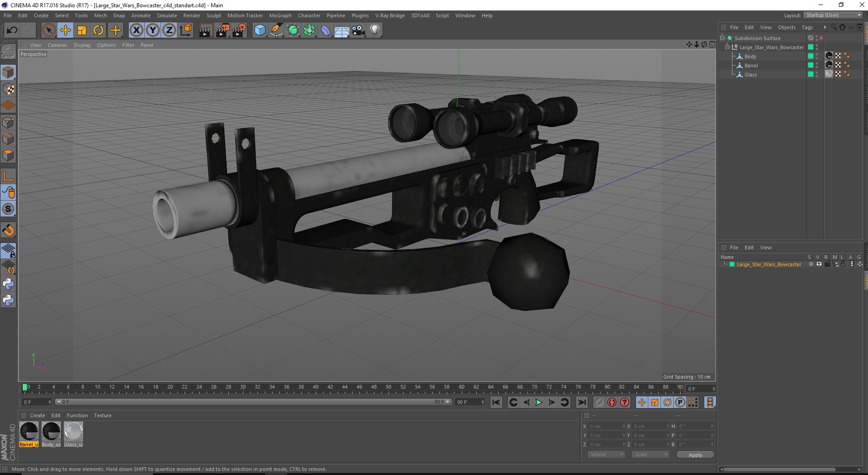Select the Move tool in top toolbar
Viewport: 868px width, 475px height.
point(66,30)
